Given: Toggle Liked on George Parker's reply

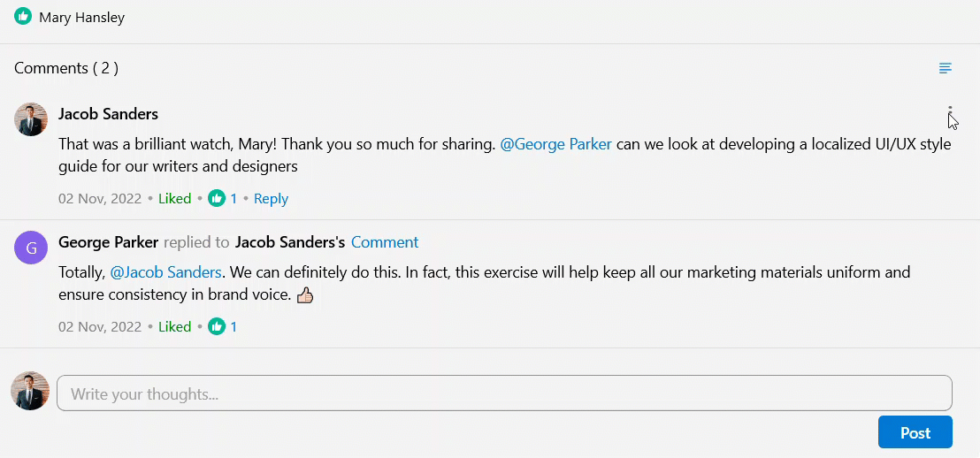Looking at the screenshot, I should [x=175, y=326].
